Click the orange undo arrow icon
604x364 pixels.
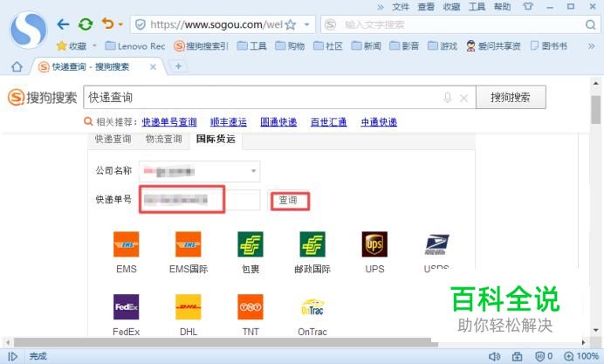(108, 24)
